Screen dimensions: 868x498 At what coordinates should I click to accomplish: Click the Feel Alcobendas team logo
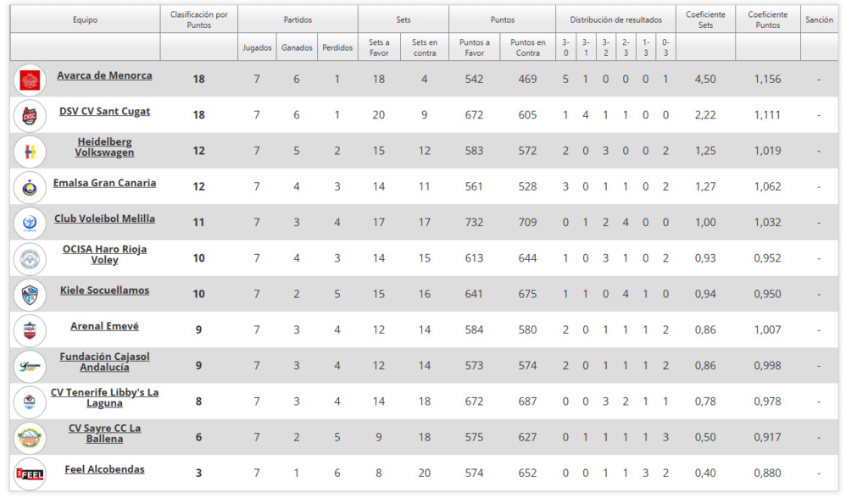pos(30,473)
